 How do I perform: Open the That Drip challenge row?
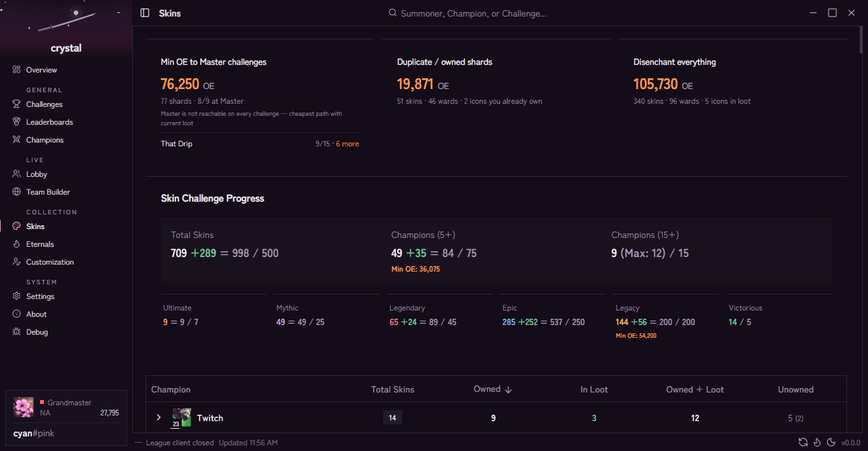pyautogui.click(x=260, y=144)
